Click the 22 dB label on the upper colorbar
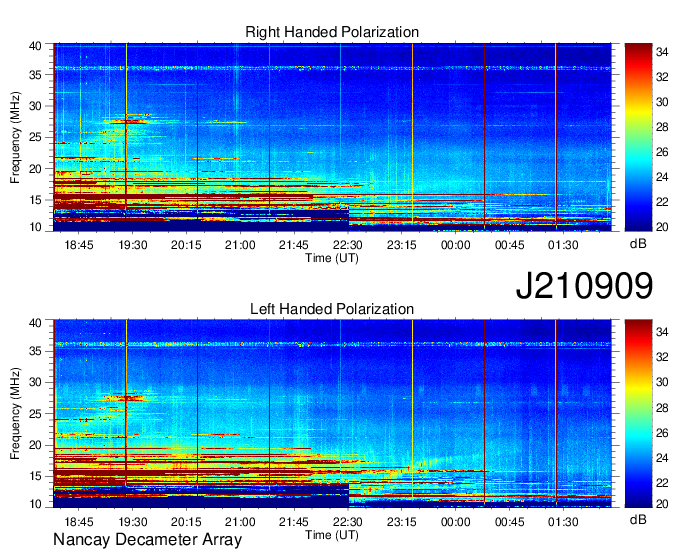This screenshot has height=552, width=680. point(662,202)
